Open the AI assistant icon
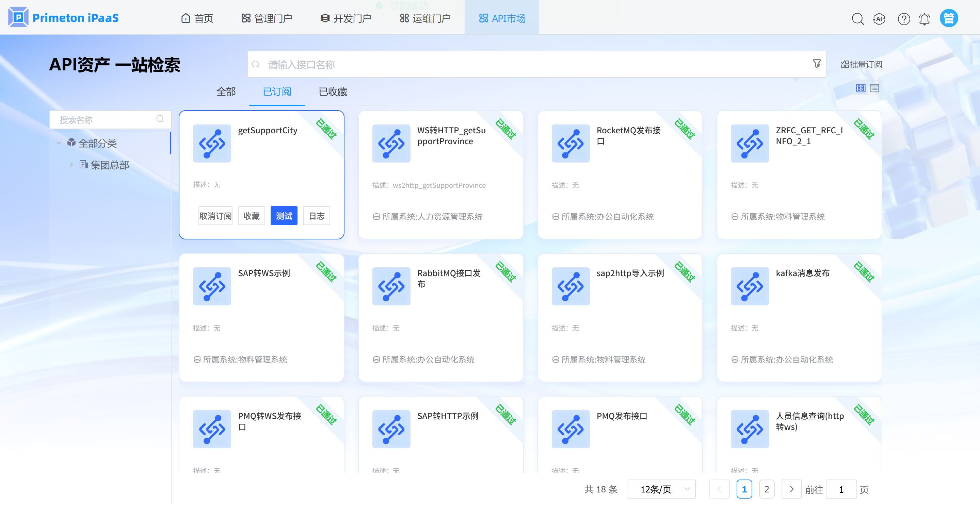Screen dimensions: 980x520 (879, 18)
